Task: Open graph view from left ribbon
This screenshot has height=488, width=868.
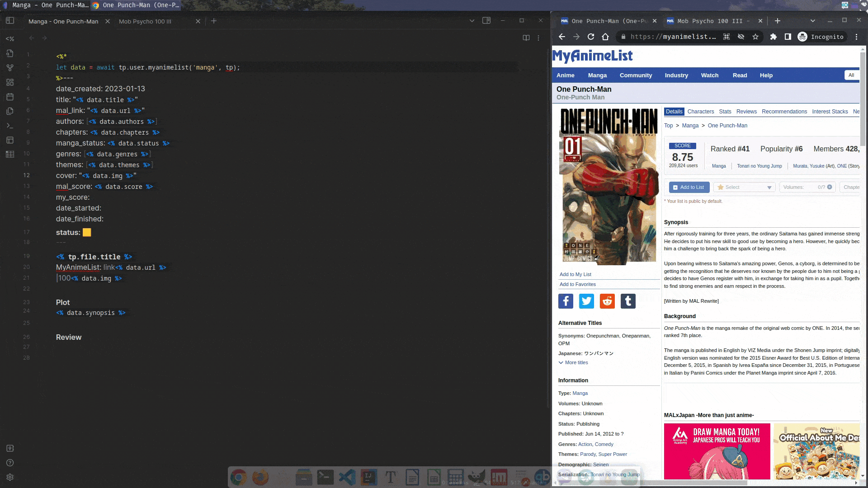Action: 10,68
